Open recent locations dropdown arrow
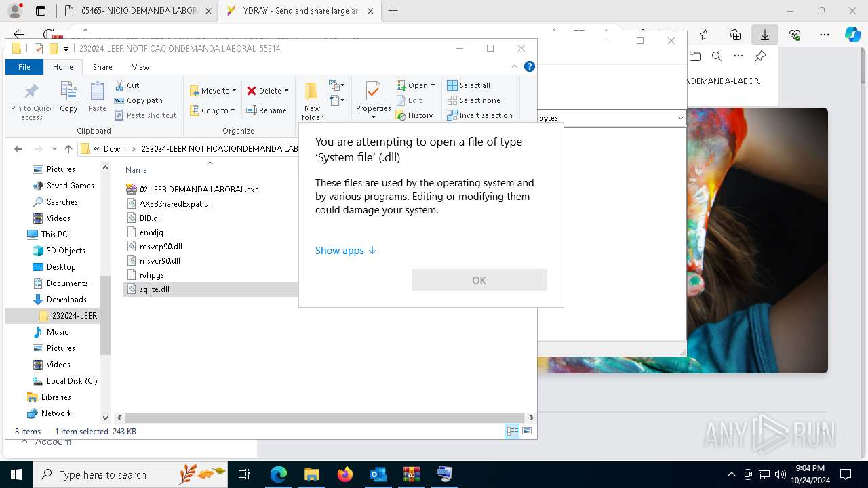 click(54, 149)
